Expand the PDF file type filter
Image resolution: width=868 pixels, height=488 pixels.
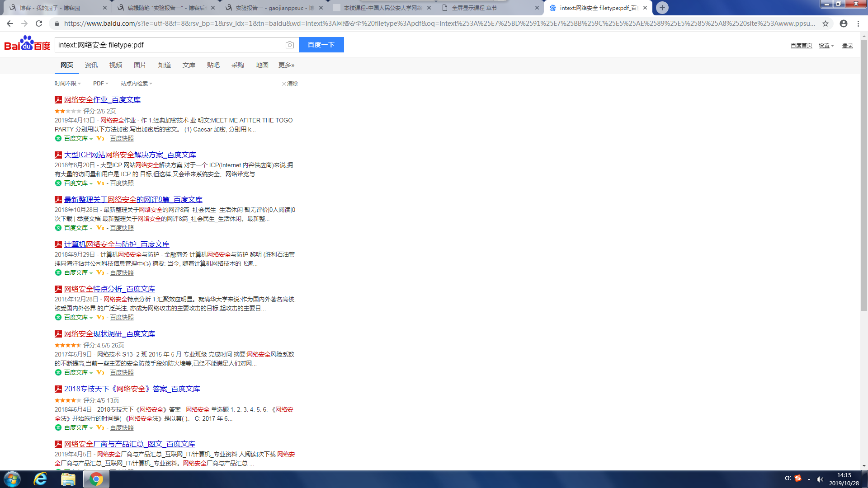100,84
